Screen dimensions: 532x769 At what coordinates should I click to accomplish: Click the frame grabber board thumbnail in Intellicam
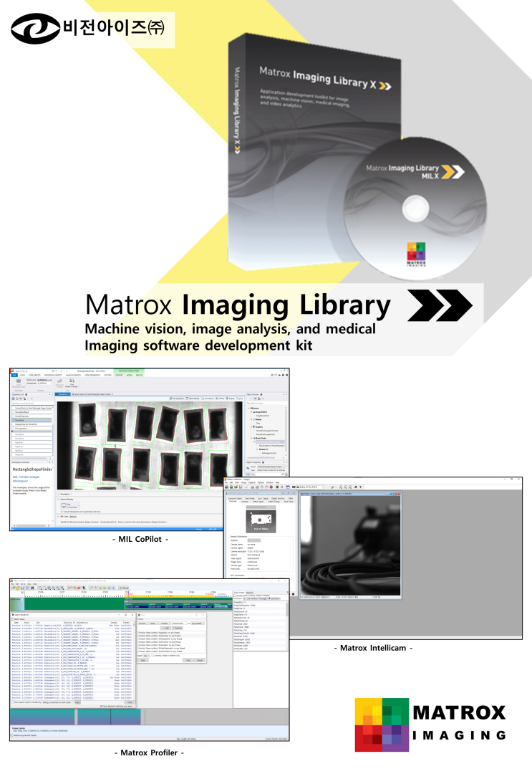pos(261,521)
